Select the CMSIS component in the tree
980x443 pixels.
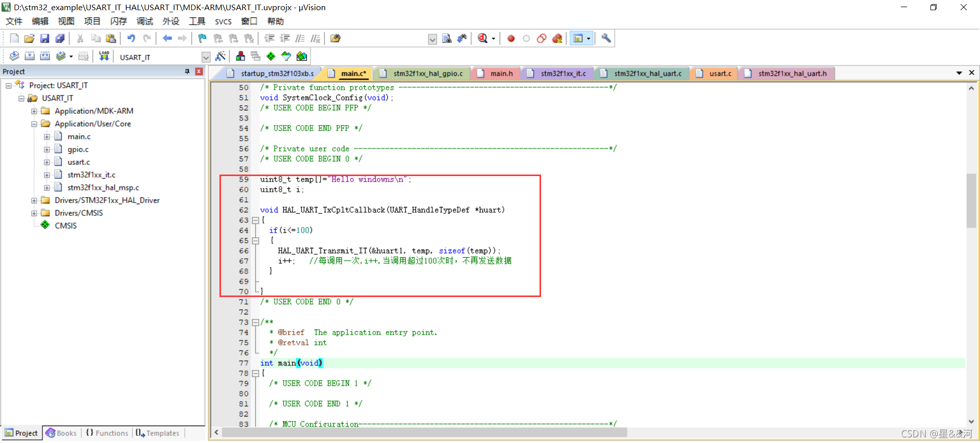(66, 226)
